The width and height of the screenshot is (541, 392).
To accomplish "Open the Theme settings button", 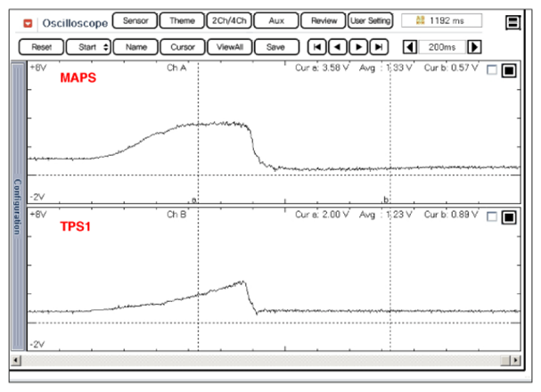I will pyautogui.click(x=182, y=20).
